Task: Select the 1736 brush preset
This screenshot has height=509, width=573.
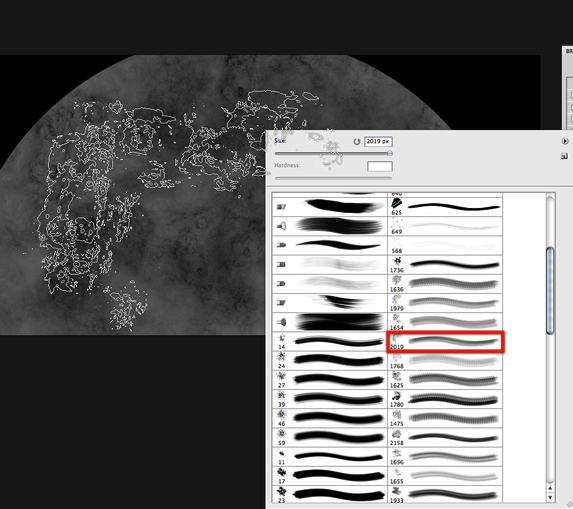Action: click(x=445, y=265)
